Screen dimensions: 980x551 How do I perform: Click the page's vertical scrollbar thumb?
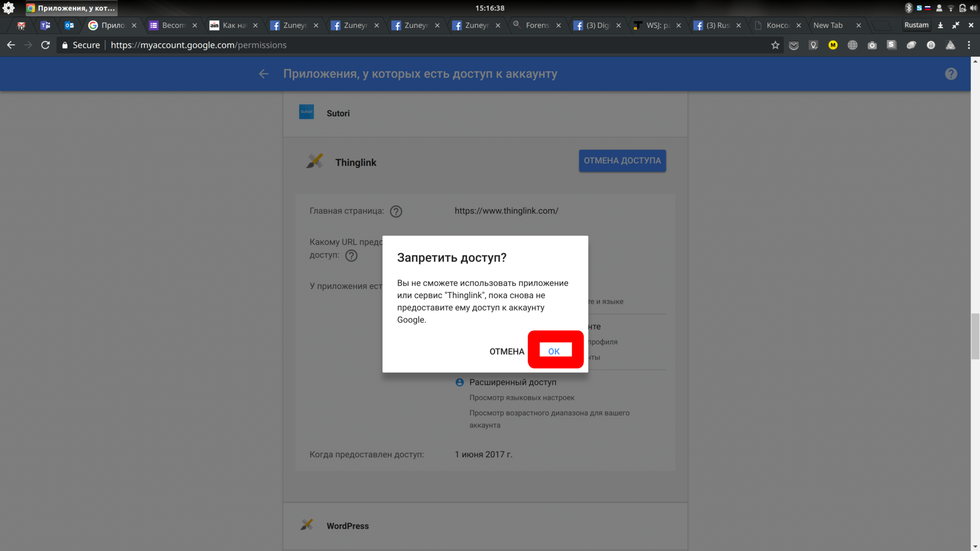[975, 336]
